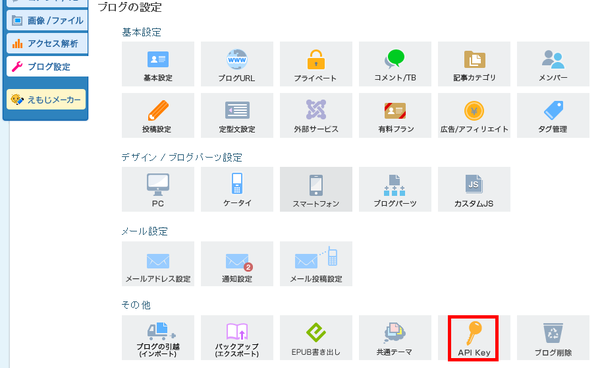Open the 投稿設定 pencil tile
The image size is (600, 368).
(x=158, y=115)
